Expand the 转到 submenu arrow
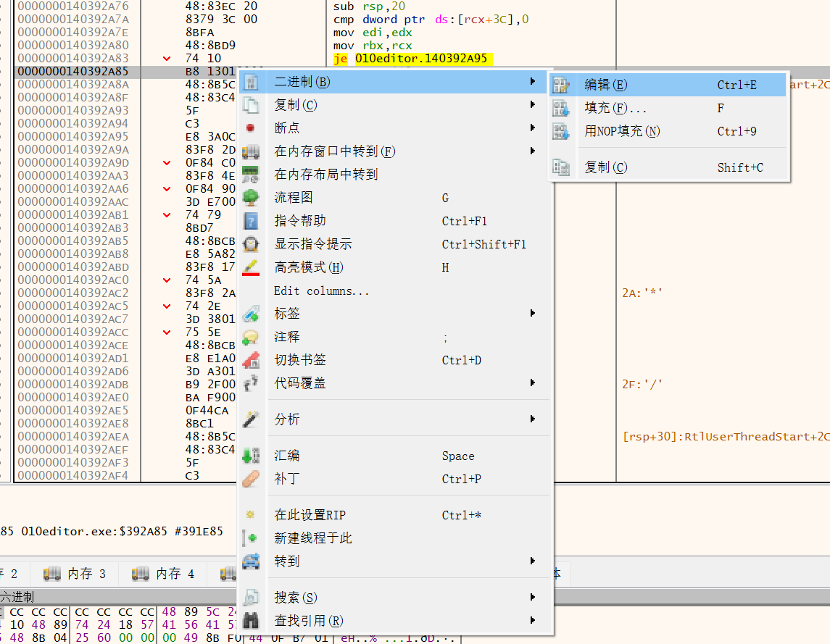 pos(533,561)
